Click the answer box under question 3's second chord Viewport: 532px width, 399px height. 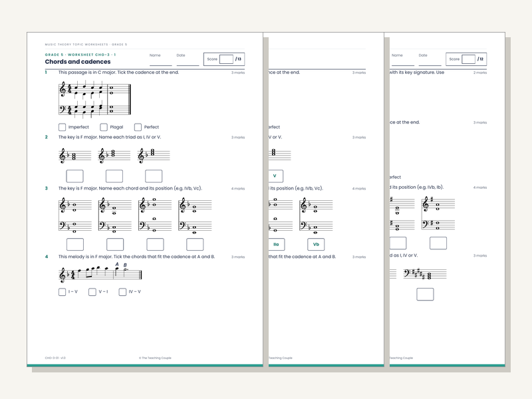click(115, 244)
